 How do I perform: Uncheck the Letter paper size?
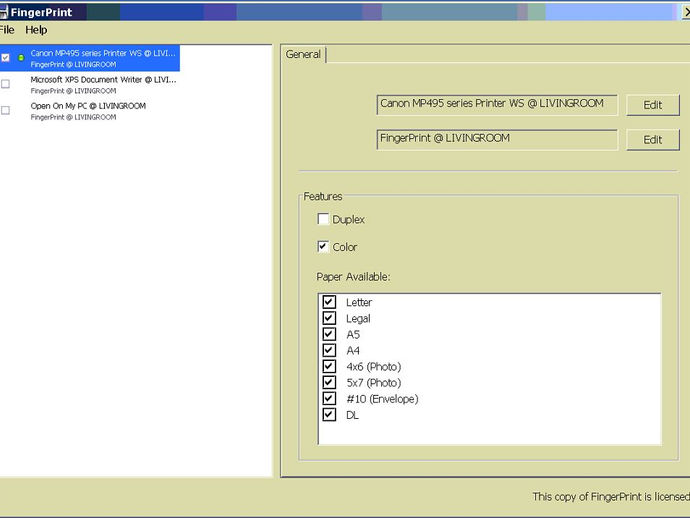[329, 302]
